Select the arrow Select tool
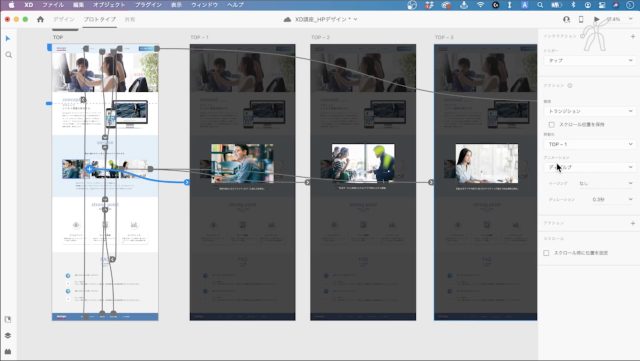The image size is (640, 361). coord(8,38)
